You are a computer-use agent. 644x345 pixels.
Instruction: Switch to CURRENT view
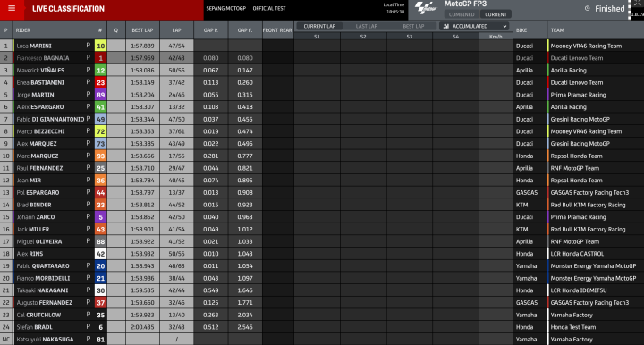[496, 14]
